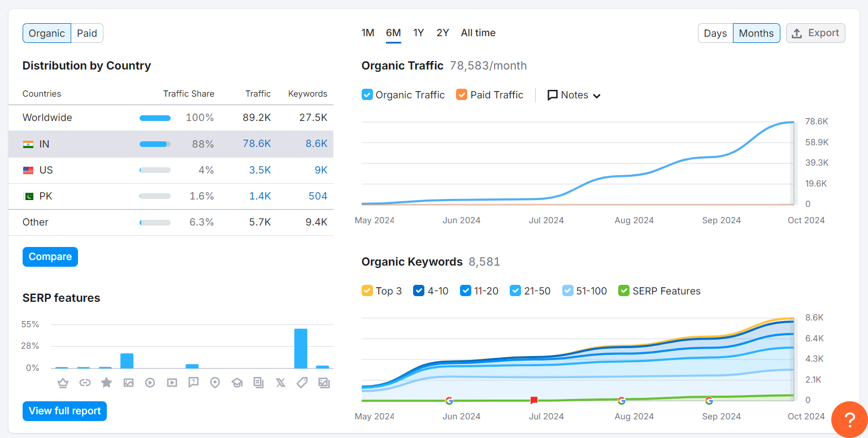
Task: Disable the Top 3 keywords checkbox
Action: [367, 291]
